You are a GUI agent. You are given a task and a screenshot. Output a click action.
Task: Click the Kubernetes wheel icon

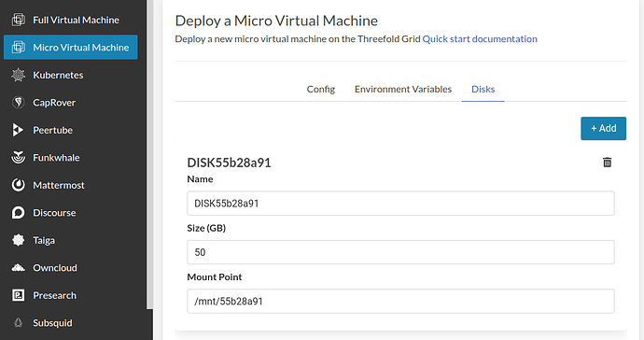(x=18, y=75)
